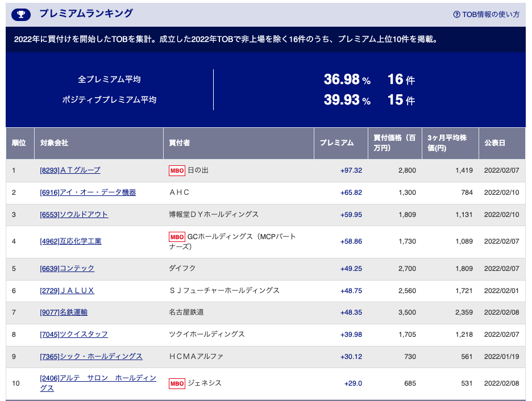Open the [6916]アイ・オー・データ機器 link
The width and height of the screenshot is (532, 401).
(x=88, y=193)
